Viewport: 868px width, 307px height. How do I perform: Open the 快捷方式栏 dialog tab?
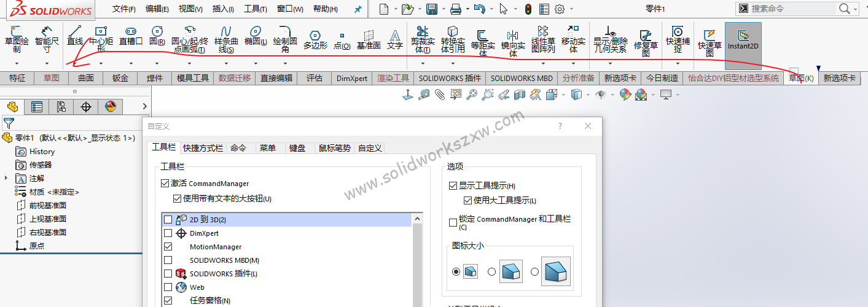pos(203,148)
